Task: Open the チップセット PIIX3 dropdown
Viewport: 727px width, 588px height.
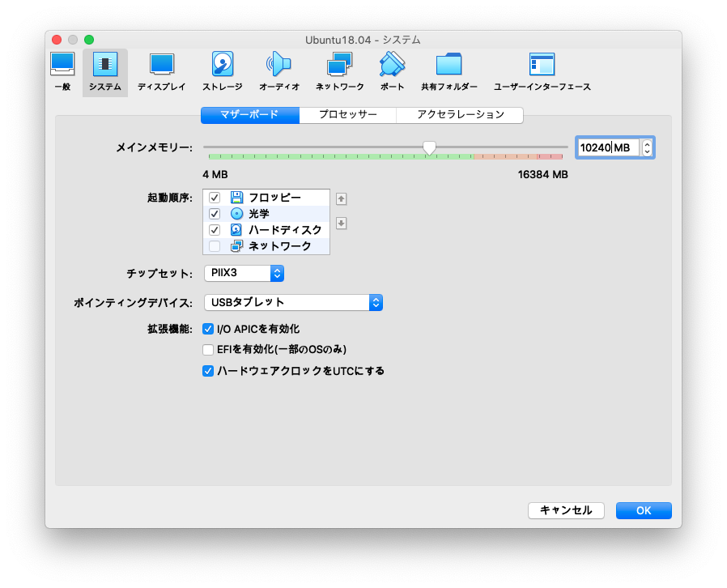Action: tap(244, 273)
